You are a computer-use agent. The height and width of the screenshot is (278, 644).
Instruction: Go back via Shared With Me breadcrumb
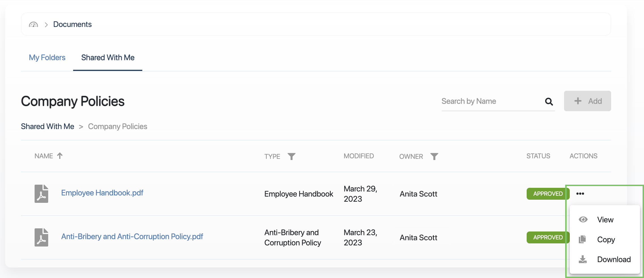48,127
